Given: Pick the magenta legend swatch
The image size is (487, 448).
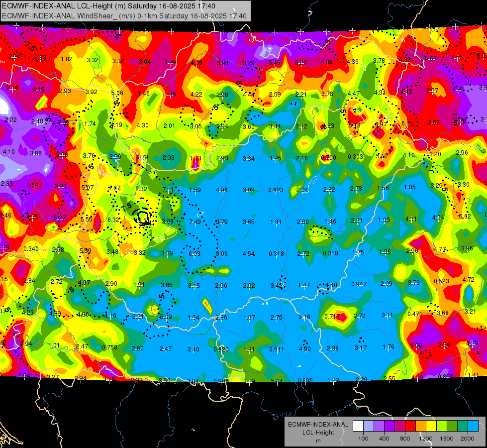Looking at the screenshot, I should 400,426.
